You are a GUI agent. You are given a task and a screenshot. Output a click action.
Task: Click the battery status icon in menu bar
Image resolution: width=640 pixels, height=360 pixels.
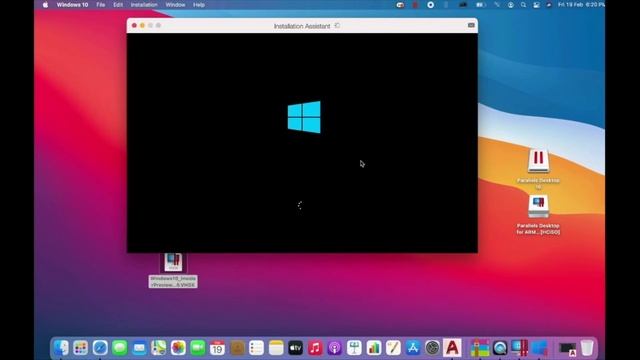[x=480, y=5]
